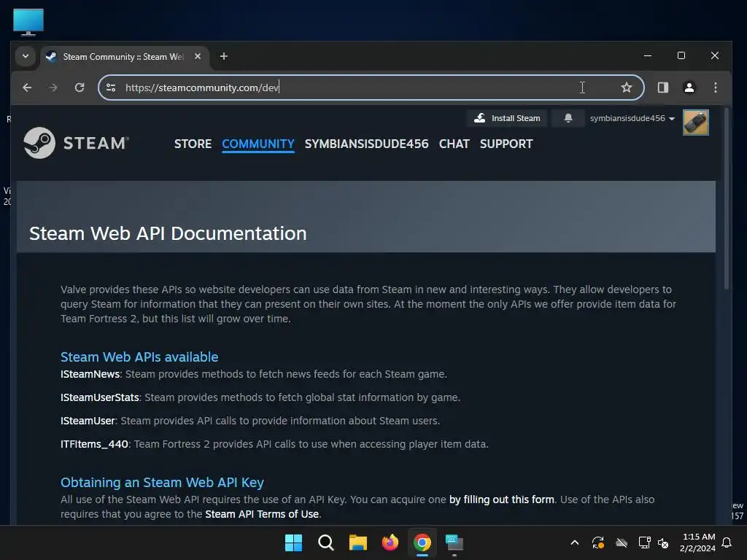Click the page vertical scrollbar thumb

(x=727, y=199)
